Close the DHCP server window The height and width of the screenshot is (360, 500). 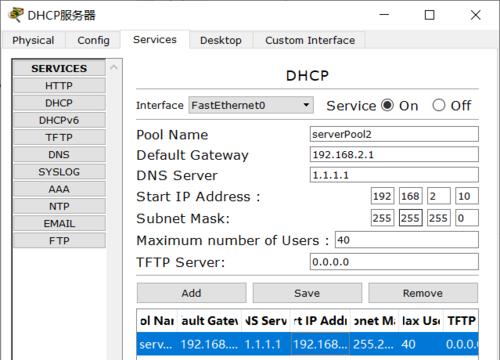click(x=475, y=15)
